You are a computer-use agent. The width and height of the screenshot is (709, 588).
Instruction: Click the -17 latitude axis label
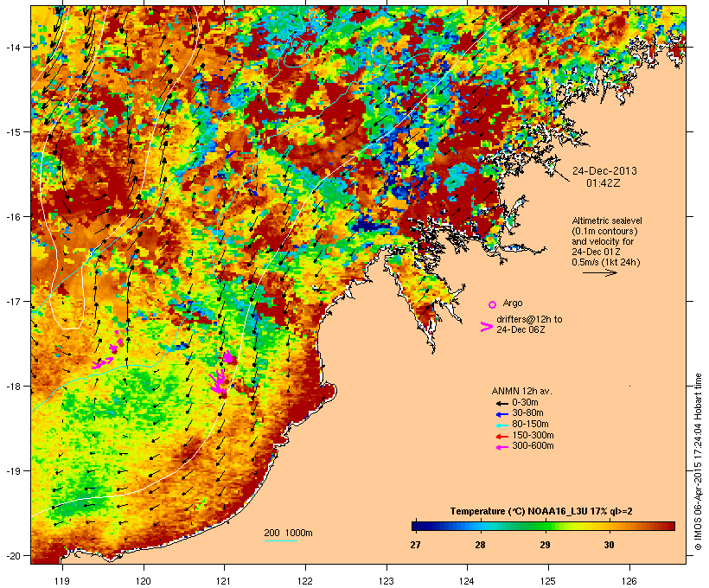tap(12, 302)
